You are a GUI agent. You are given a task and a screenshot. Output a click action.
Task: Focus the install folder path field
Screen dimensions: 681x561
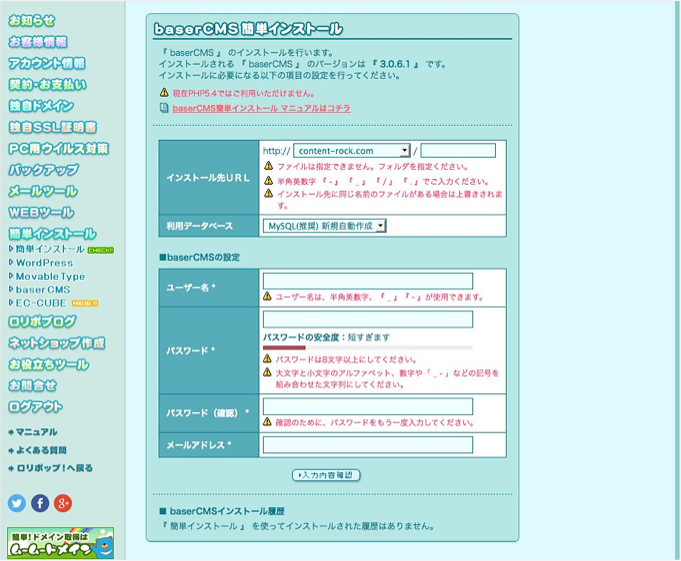pyautogui.click(x=458, y=151)
